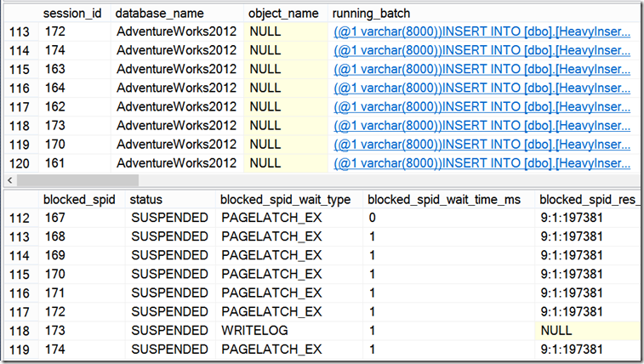Open running_batch link for session 161
The height and width of the screenshot is (364, 644).
pos(482,164)
